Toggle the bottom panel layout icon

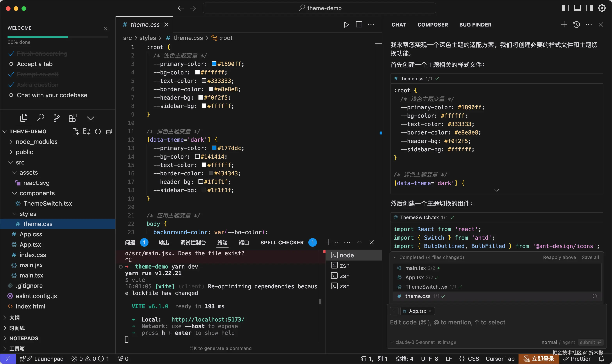click(x=577, y=8)
